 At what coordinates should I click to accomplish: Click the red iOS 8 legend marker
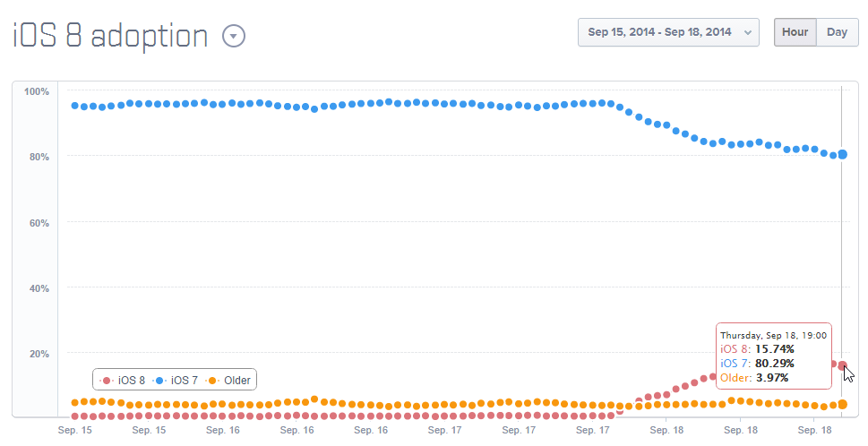point(107,381)
